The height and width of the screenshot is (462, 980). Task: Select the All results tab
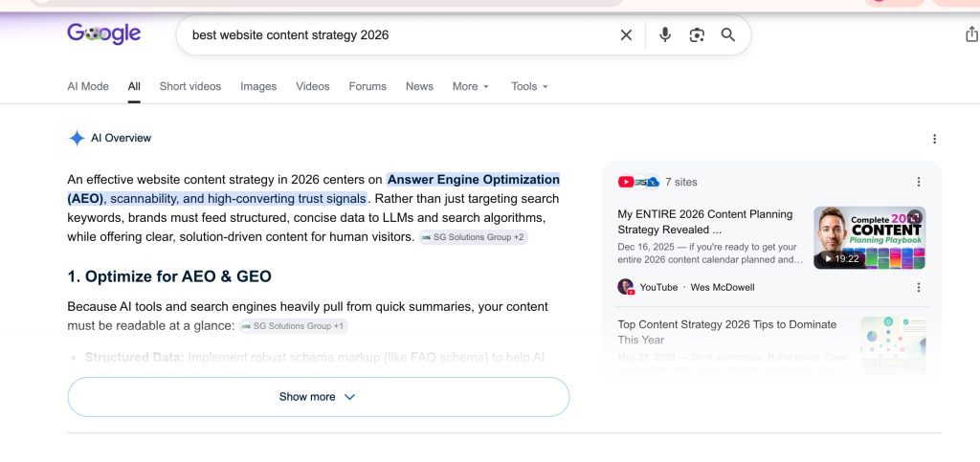click(134, 86)
